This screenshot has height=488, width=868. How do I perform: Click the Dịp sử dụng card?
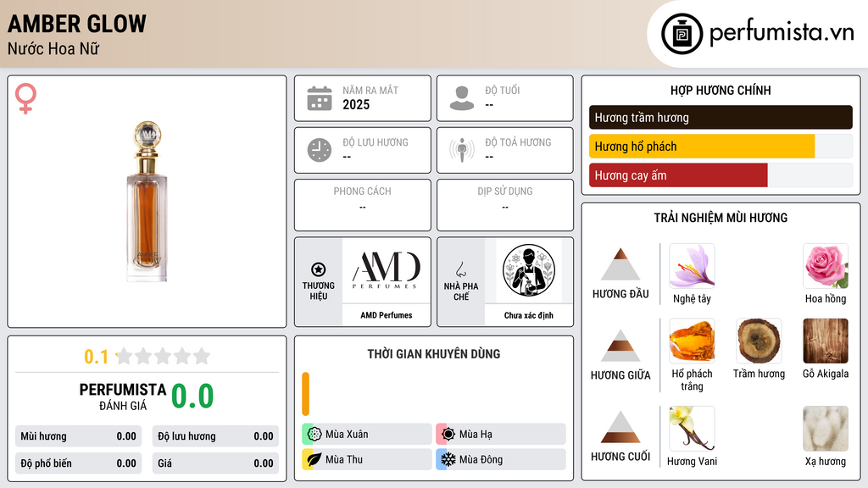pyautogui.click(x=505, y=205)
